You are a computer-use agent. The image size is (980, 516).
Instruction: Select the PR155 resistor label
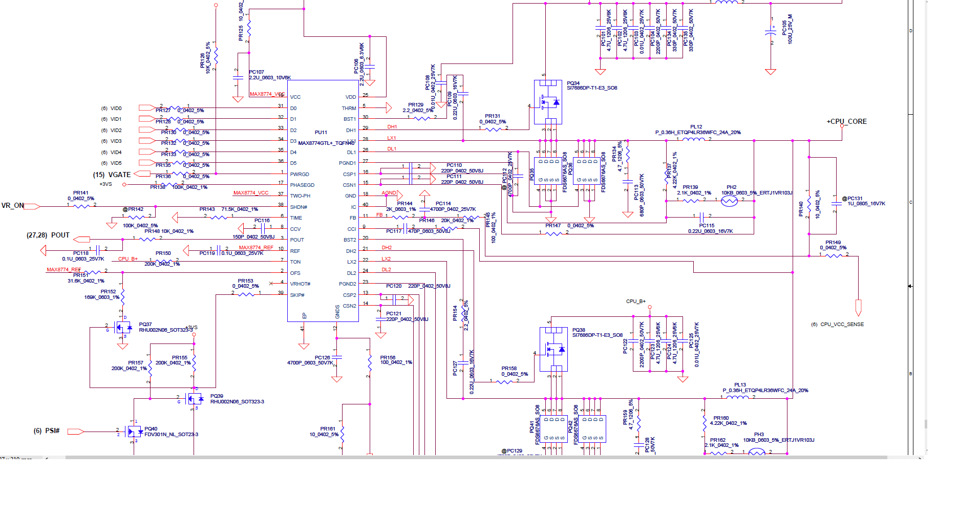(180, 358)
